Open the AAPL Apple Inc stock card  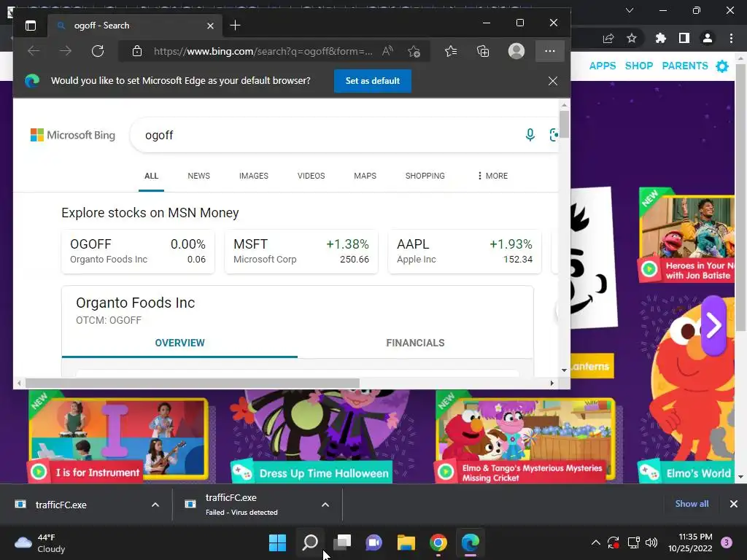click(x=465, y=252)
